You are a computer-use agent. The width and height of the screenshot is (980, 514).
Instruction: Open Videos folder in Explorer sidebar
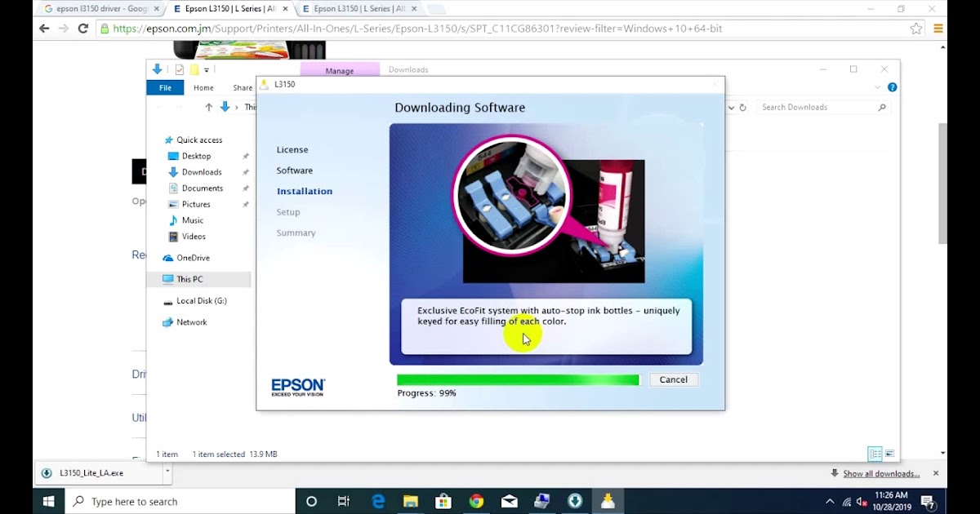pyautogui.click(x=194, y=237)
